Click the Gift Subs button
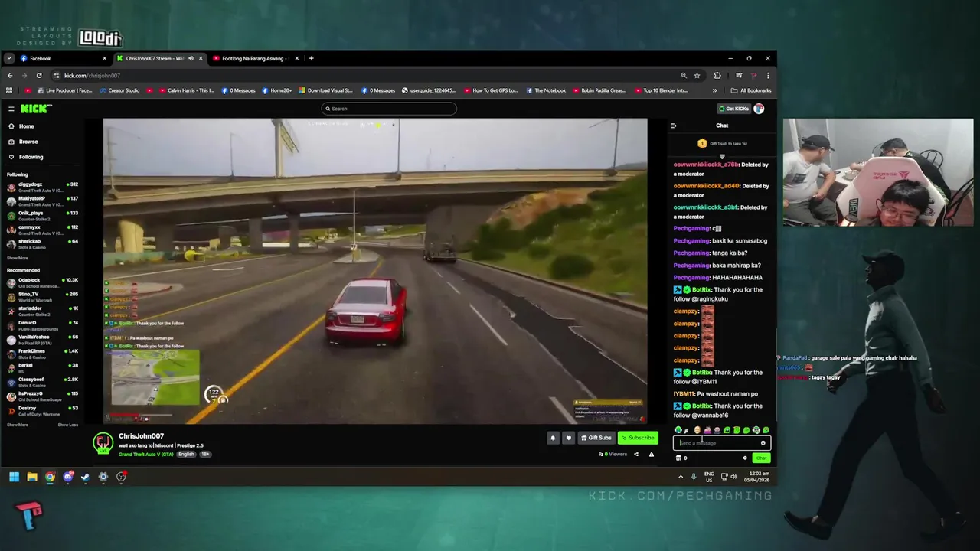Viewport: 980px width, 551px height. coord(596,438)
